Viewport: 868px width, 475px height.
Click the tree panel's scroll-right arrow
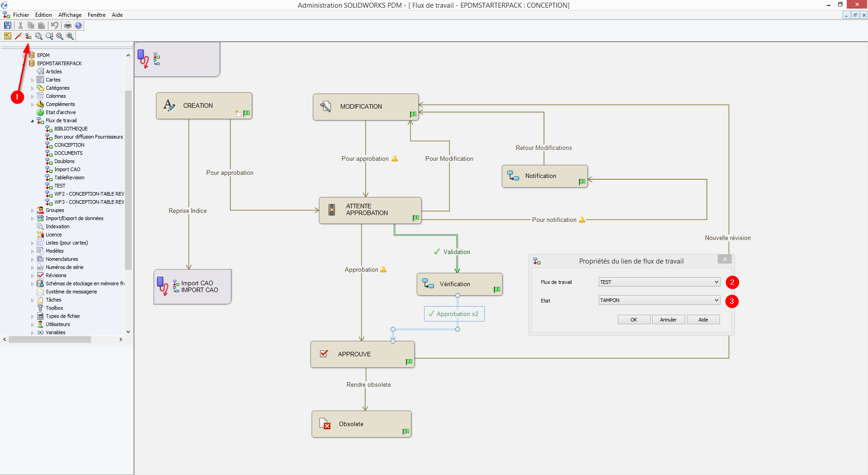121,339
